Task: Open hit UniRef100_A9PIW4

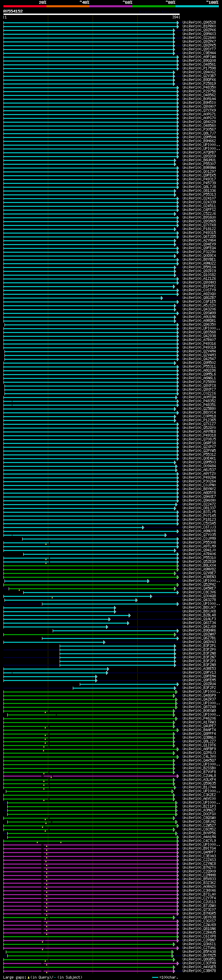Action: (199, 57)
